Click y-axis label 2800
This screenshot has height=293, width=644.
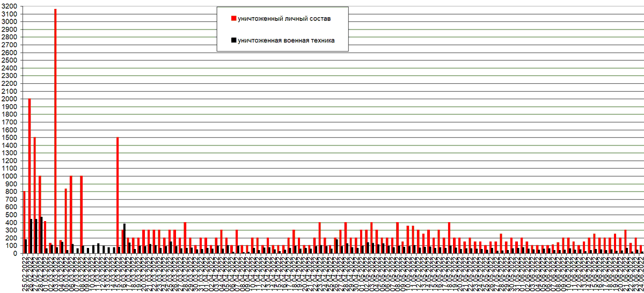point(10,37)
